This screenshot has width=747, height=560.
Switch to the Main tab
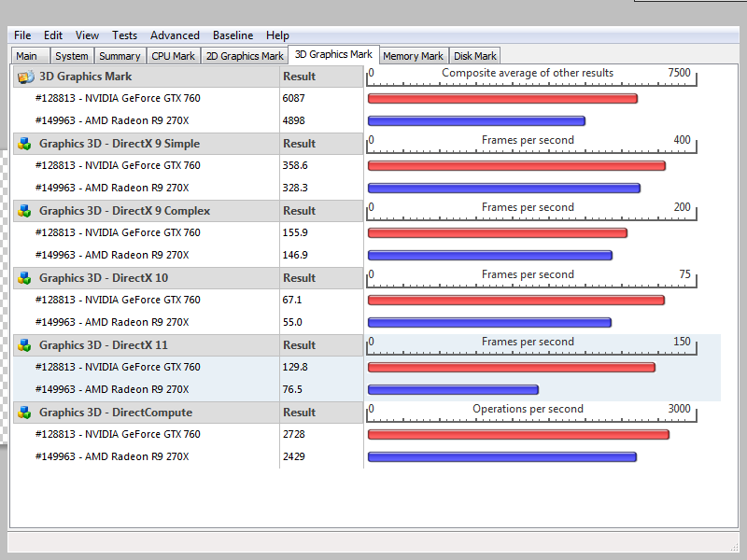tap(30, 56)
